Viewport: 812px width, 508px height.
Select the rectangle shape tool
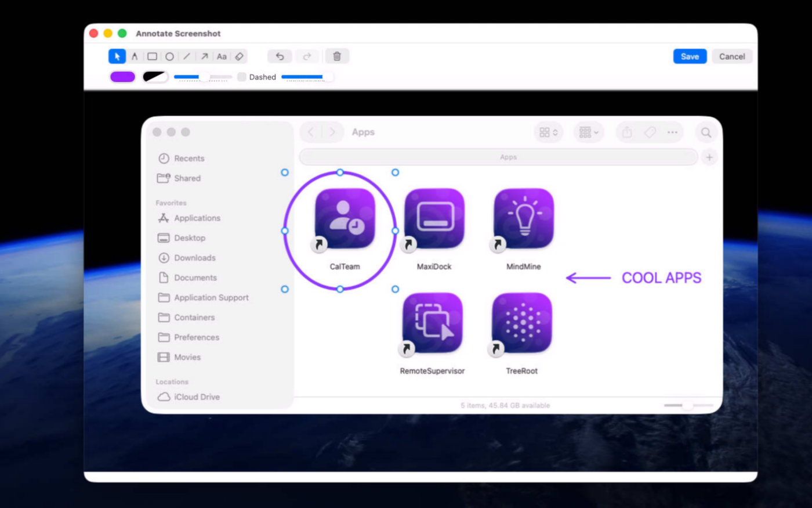(152, 56)
